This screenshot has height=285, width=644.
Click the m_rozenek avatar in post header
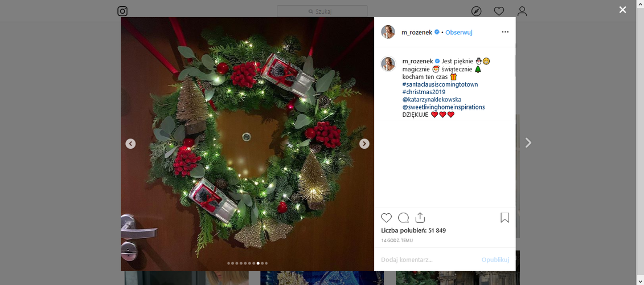tap(388, 32)
